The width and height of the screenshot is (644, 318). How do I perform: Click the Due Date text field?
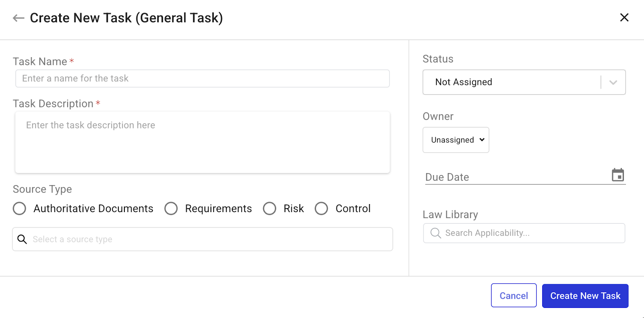pyautogui.click(x=515, y=177)
